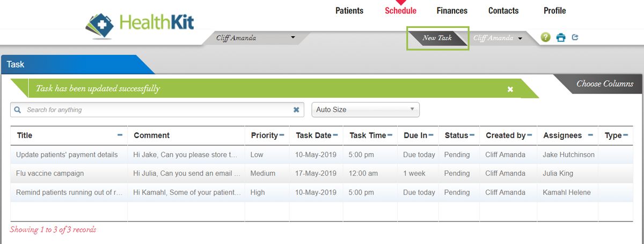Screen dimensions: 644x244
Task: Click the minus icon on the Priority column
Action: click(282, 135)
